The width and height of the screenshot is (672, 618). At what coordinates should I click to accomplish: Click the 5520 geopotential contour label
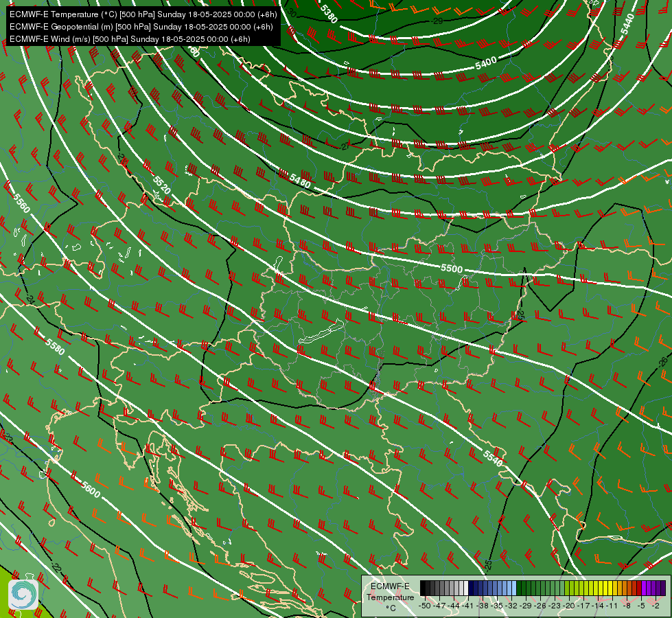click(x=161, y=185)
